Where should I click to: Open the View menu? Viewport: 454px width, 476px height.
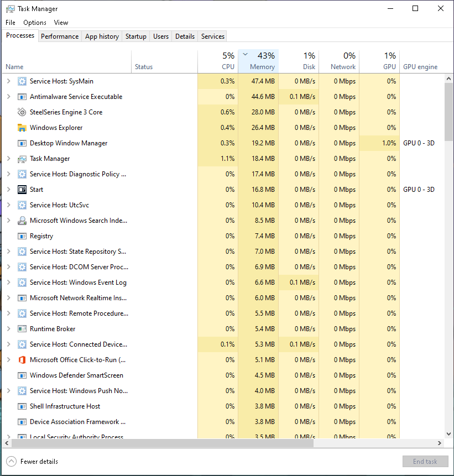pyautogui.click(x=61, y=23)
